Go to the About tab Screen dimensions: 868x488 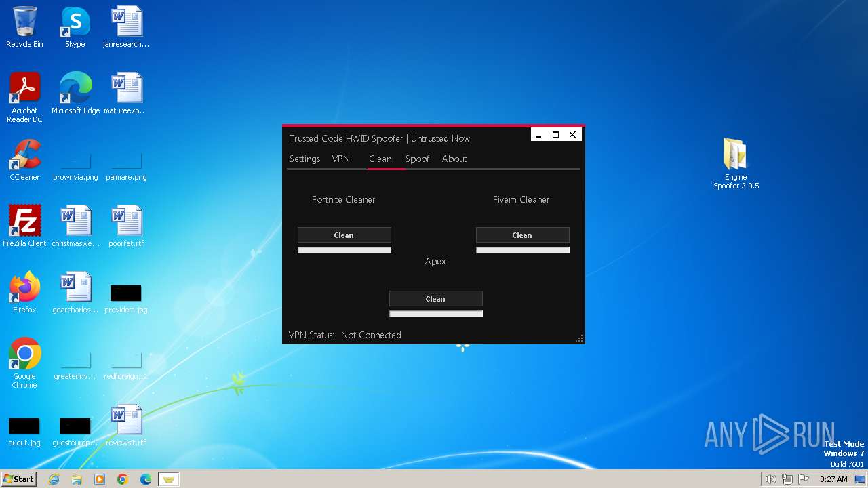tap(454, 159)
